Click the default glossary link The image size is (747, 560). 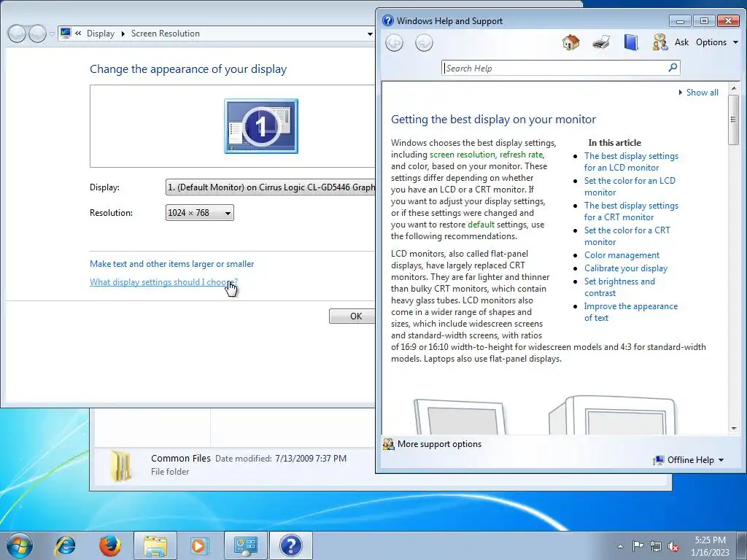click(481, 225)
